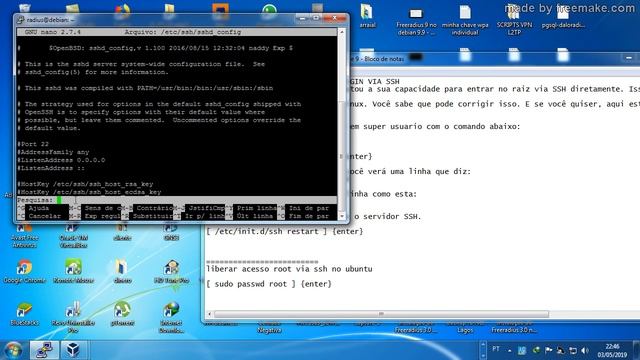Click network tray icon
This screenshot has height=360, width=640.
pos(573,350)
